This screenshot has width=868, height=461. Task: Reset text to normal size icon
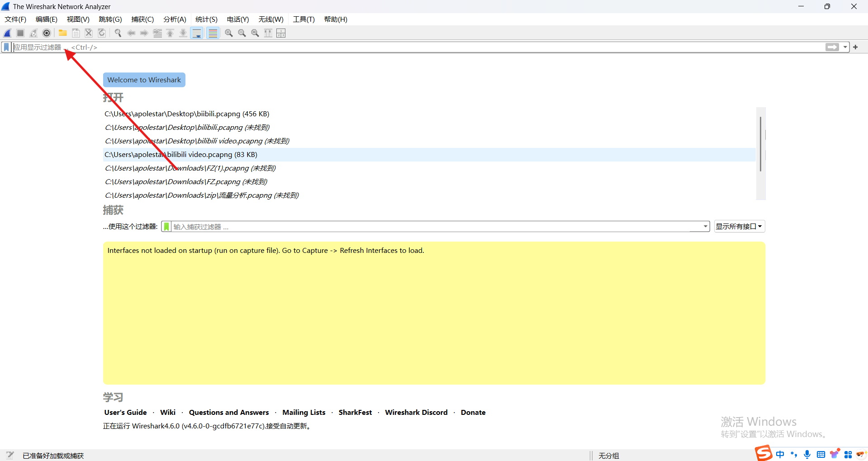[x=255, y=33]
